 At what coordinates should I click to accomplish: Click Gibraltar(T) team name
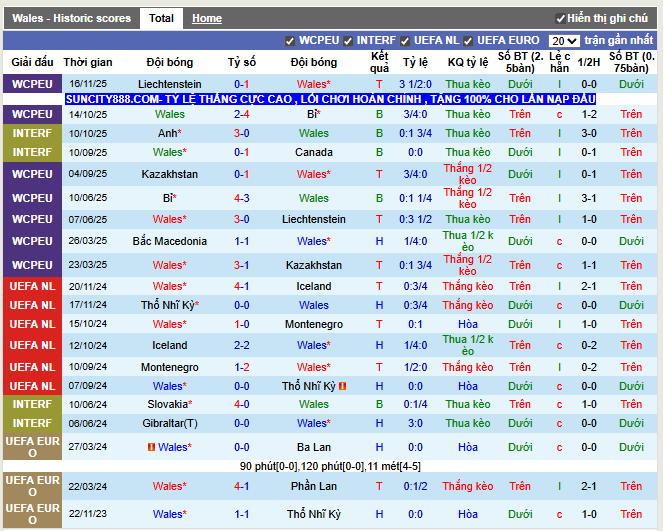pyautogui.click(x=169, y=423)
